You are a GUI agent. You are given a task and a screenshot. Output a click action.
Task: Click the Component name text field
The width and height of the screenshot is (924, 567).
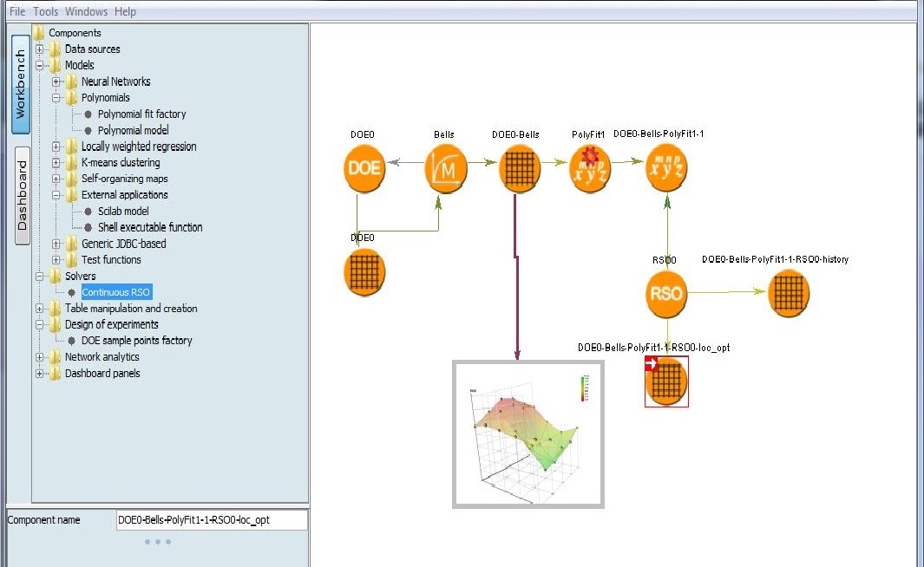click(211, 519)
